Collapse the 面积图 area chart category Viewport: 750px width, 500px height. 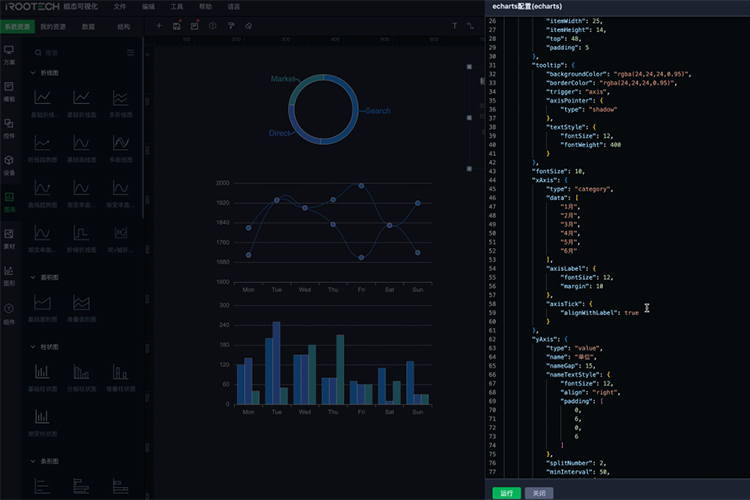[32, 277]
